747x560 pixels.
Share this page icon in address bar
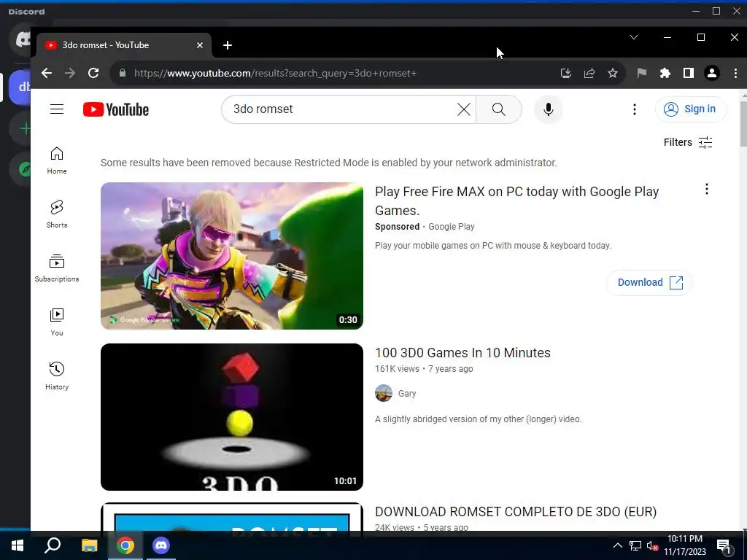(x=589, y=73)
